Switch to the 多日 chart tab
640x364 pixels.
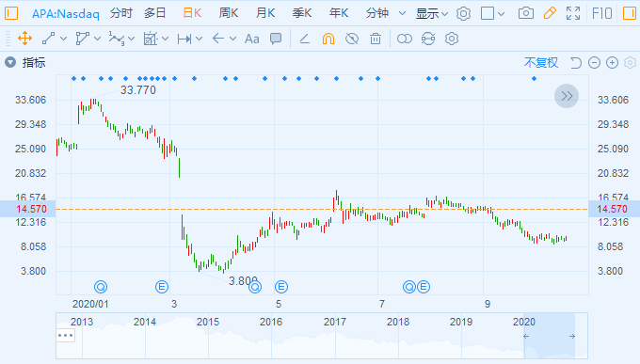pos(155,13)
